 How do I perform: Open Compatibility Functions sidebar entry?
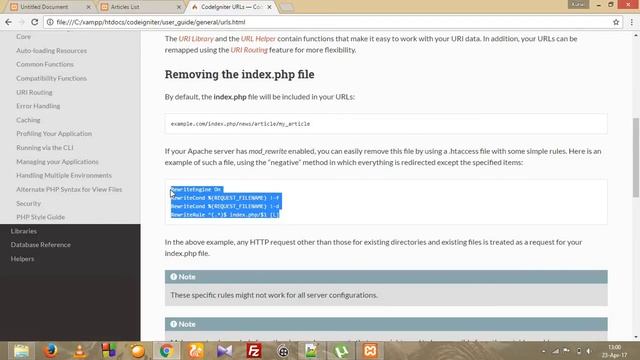pos(51,78)
